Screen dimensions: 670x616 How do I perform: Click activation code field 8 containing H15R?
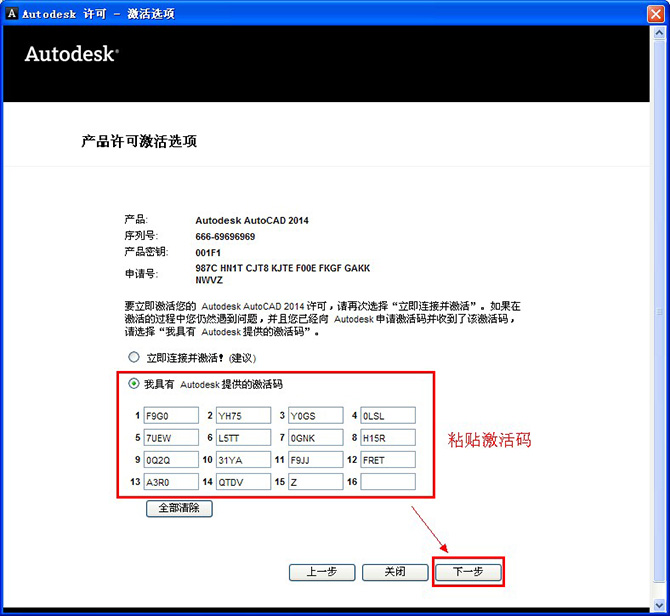[x=388, y=437]
